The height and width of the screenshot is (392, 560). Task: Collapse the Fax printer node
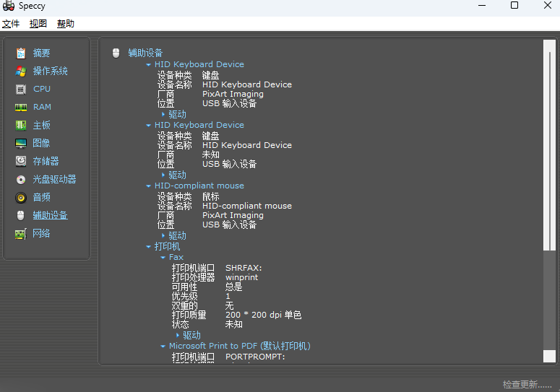tap(163, 258)
